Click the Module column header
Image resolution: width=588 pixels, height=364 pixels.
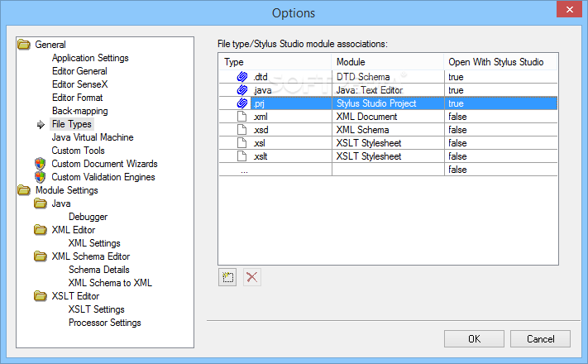tap(388, 62)
